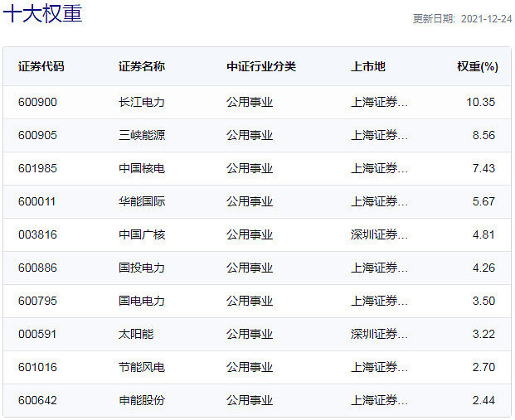Select stock name 中国核电
Viewport: 515px width, 420px height.
(142, 168)
